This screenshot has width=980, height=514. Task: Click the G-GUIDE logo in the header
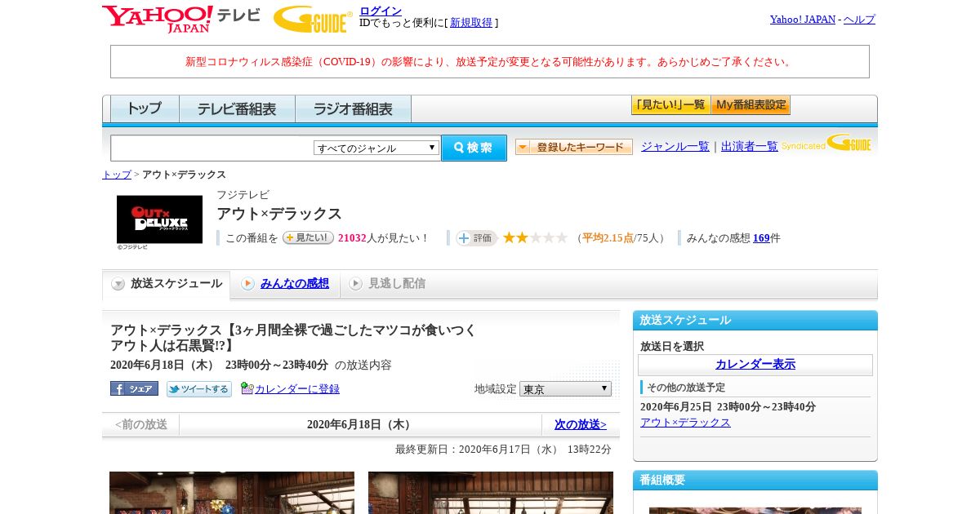[312, 19]
